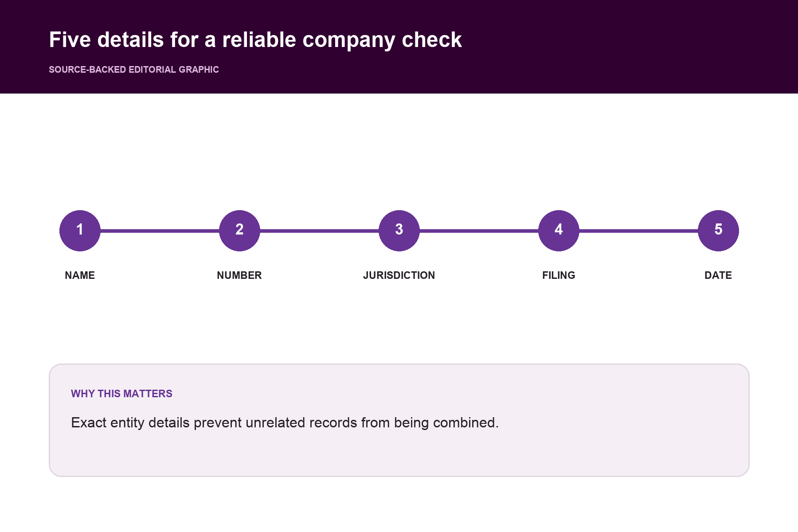The image size is (798, 532).
Task: Click the NAME label
Action: point(80,275)
